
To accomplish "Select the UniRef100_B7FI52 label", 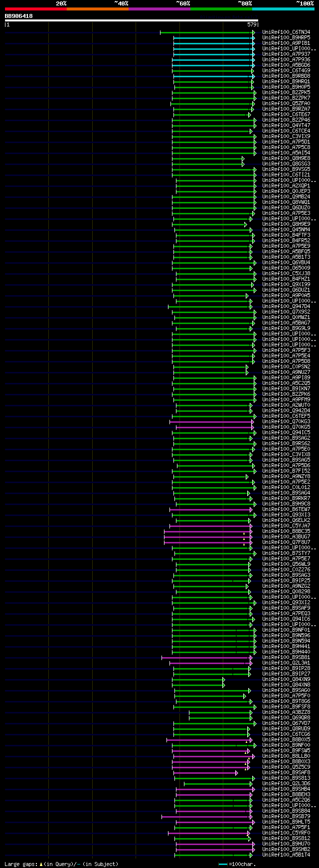I will pyautogui.click(x=286, y=471).
